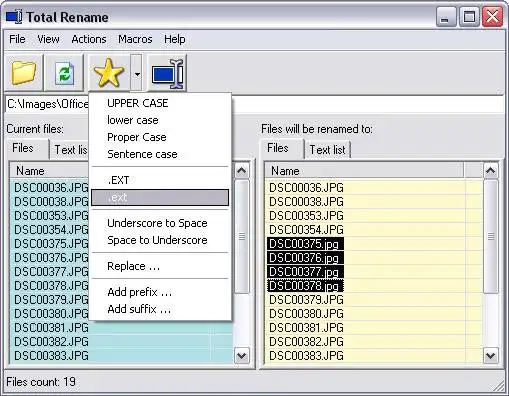Image resolution: width=509 pixels, height=396 pixels.
Task: Click highlighted DSC00377.jpg in renamed list
Action: (x=305, y=272)
